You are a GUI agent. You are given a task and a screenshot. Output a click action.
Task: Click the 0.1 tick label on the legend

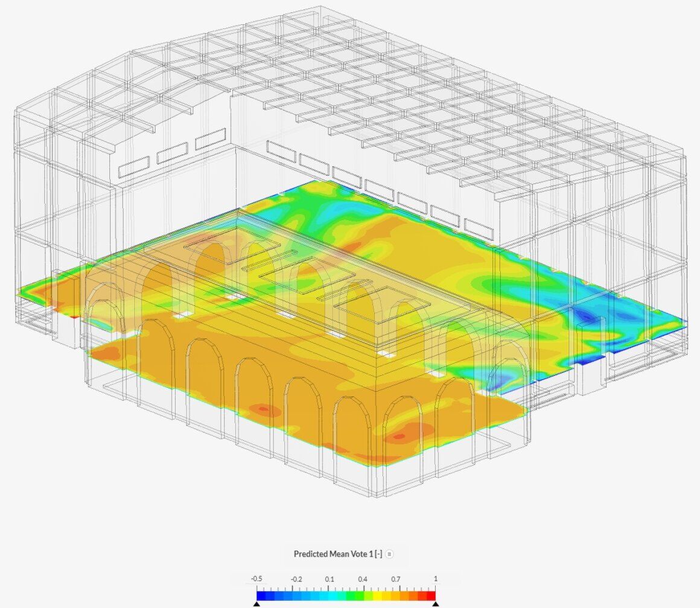[329, 580]
